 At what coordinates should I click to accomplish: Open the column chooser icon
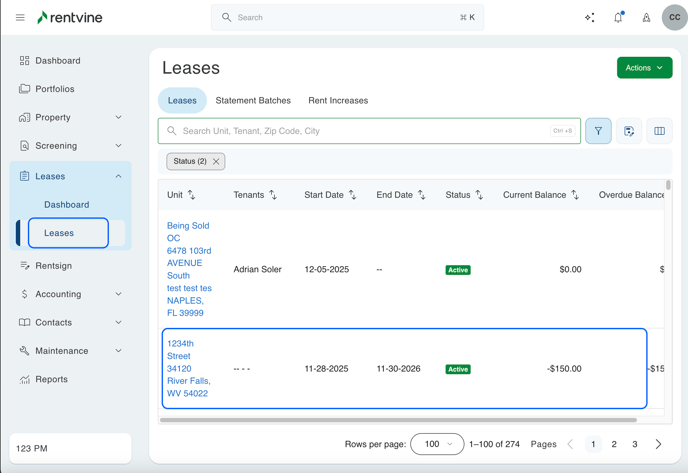[659, 131]
